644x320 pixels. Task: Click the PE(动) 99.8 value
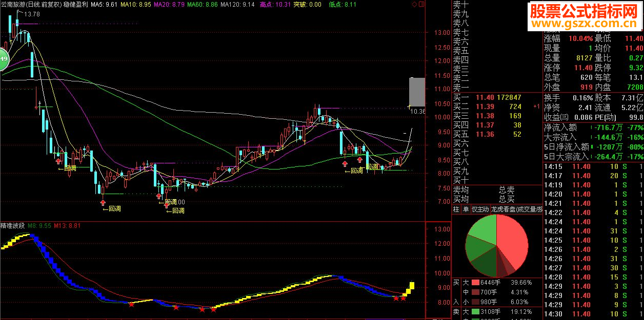(x=635, y=117)
